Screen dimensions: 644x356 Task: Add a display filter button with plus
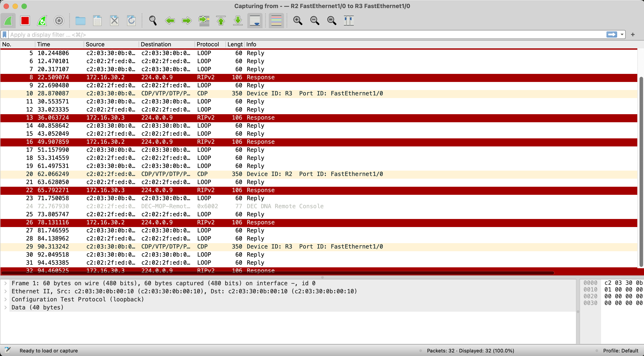pyautogui.click(x=633, y=34)
